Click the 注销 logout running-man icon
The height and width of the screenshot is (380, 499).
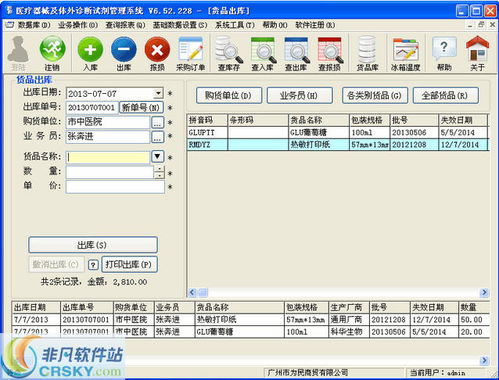52,53
